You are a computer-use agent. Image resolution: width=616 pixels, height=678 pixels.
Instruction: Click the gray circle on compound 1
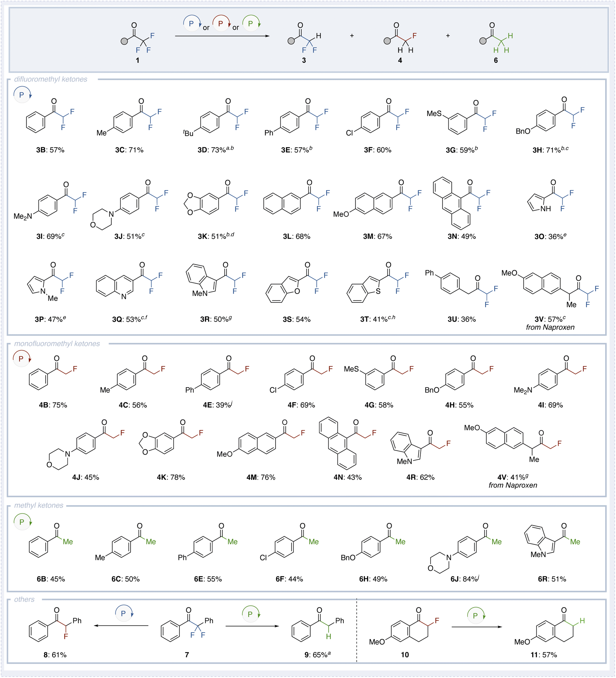pos(124,41)
